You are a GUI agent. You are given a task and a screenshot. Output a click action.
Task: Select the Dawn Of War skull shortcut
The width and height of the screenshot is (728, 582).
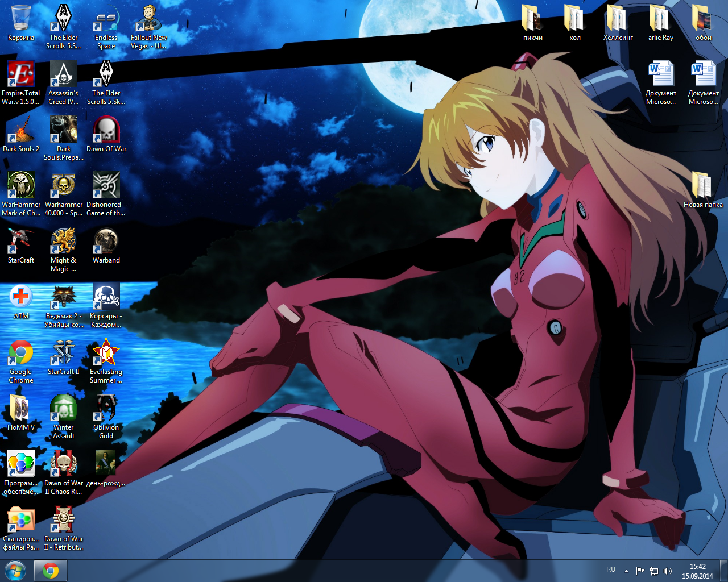pos(106,134)
